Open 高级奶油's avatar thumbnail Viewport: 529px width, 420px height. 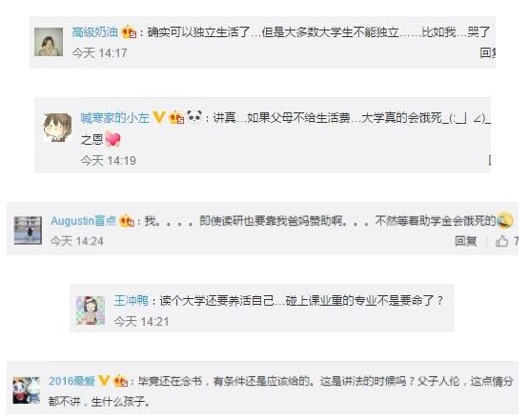click(x=49, y=42)
